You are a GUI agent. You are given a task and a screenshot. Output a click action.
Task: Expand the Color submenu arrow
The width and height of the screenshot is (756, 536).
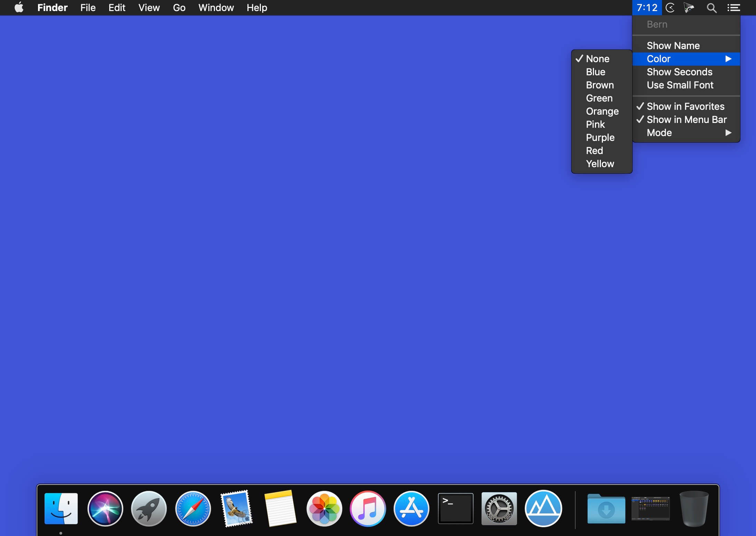tap(728, 59)
